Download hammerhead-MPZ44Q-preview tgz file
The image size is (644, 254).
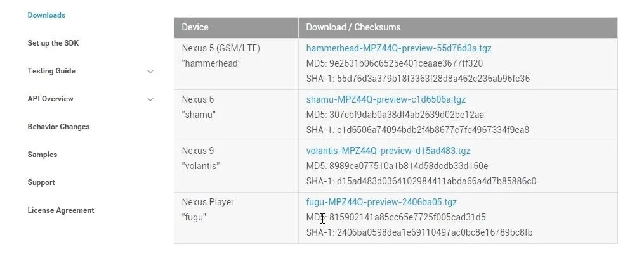399,48
